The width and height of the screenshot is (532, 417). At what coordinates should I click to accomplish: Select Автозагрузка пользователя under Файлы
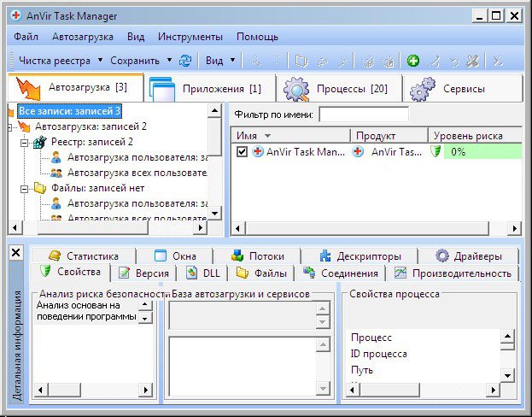coord(137,203)
